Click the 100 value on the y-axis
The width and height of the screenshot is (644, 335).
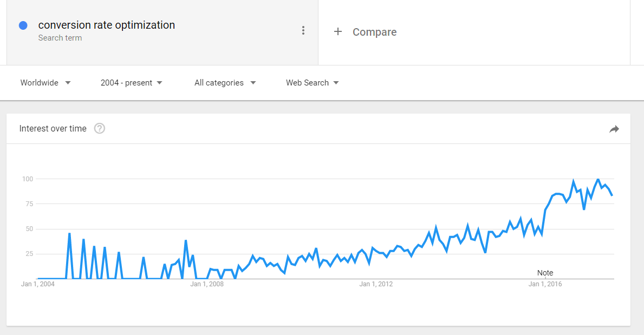click(x=28, y=179)
